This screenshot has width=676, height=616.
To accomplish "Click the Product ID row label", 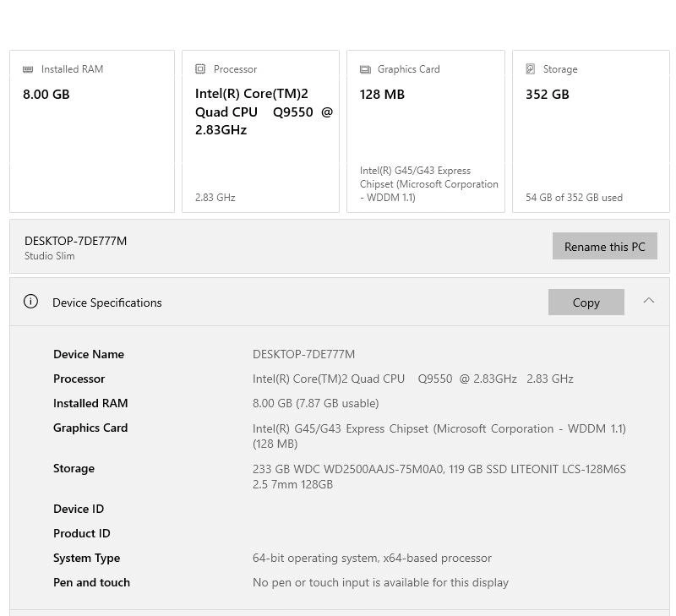I will click(82, 533).
